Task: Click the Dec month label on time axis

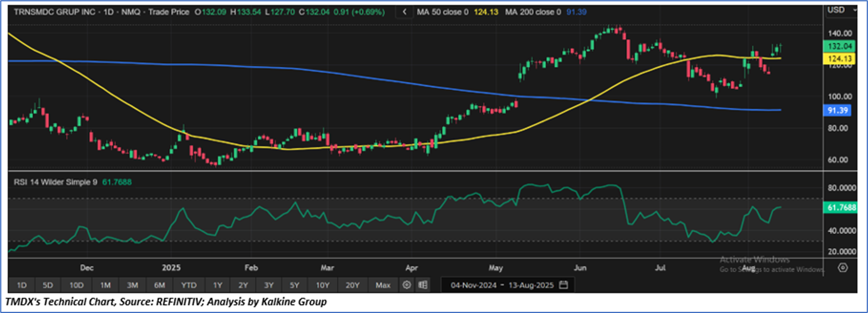Action: tap(86, 268)
